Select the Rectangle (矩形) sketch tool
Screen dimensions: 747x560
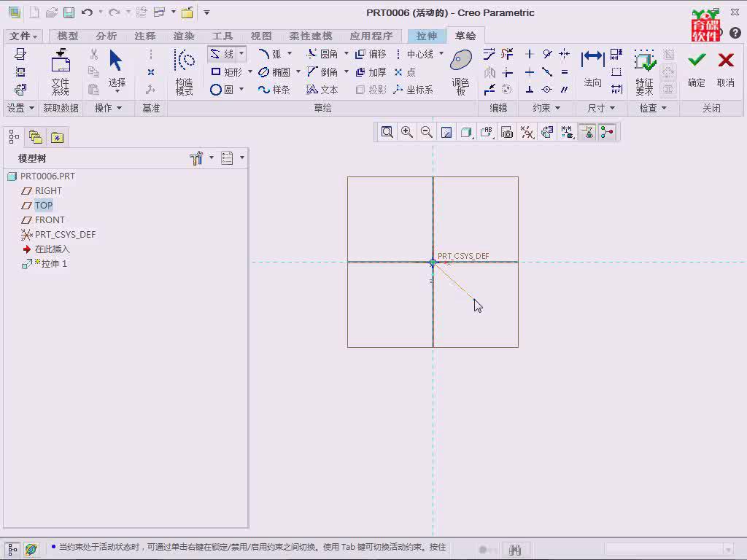(226, 72)
